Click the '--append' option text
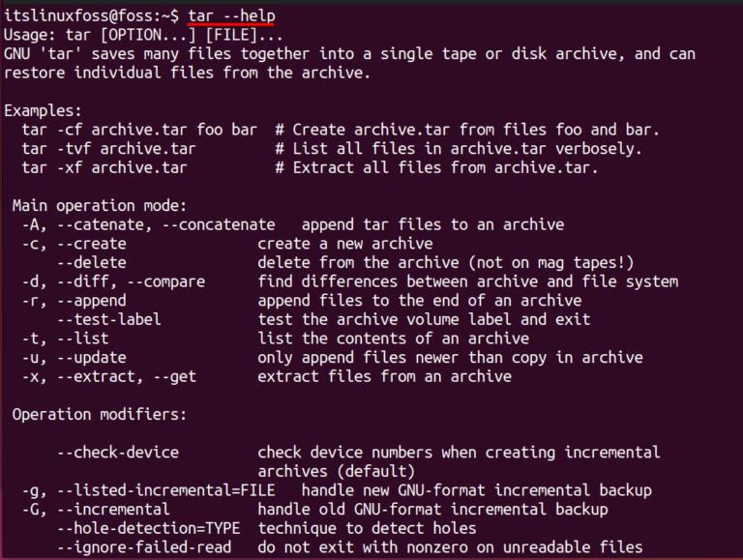 [92, 300]
